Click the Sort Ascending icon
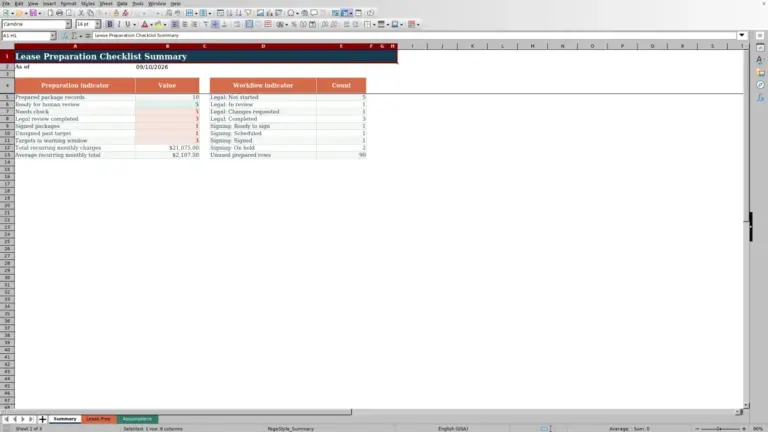 (229, 13)
